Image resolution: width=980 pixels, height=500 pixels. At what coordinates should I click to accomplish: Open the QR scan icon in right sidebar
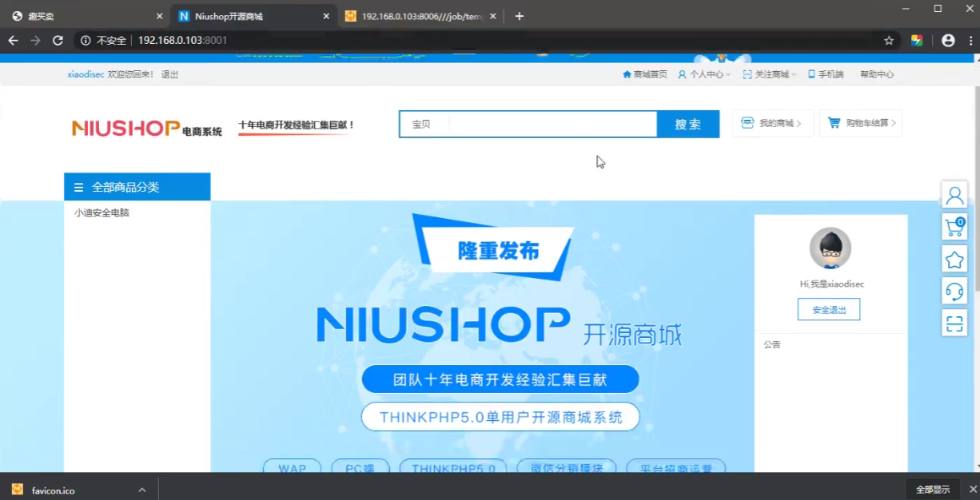(x=954, y=323)
